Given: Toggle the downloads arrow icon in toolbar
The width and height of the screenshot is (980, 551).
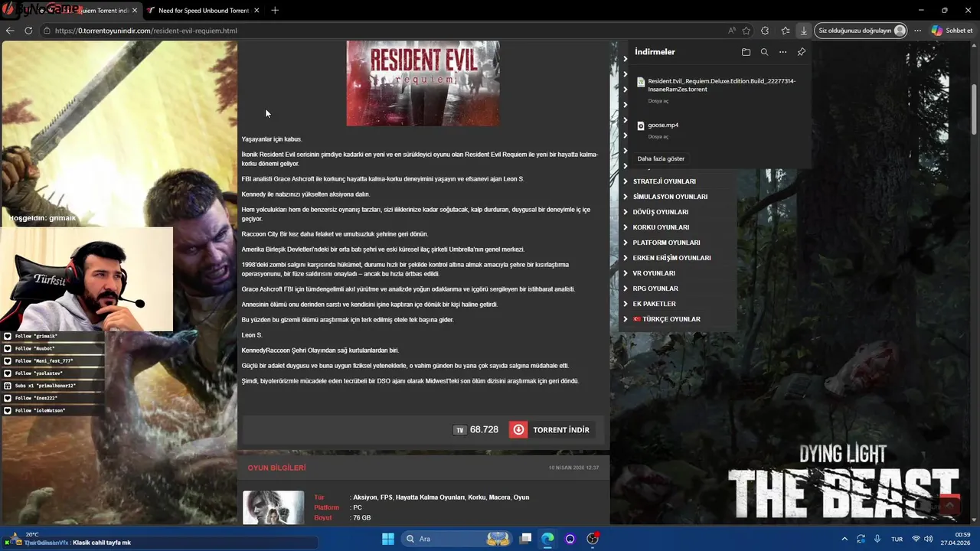Looking at the screenshot, I should [x=803, y=31].
